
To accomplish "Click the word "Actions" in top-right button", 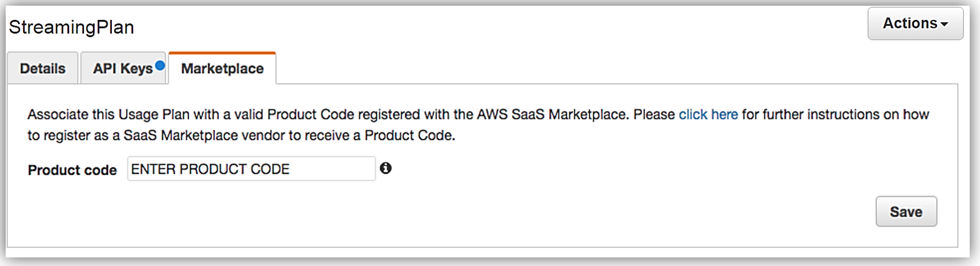I will (910, 23).
